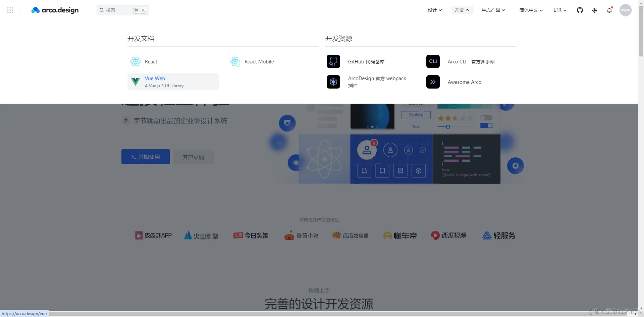Open the Awesome Arco link
This screenshot has height=317, width=644.
(465, 82)
